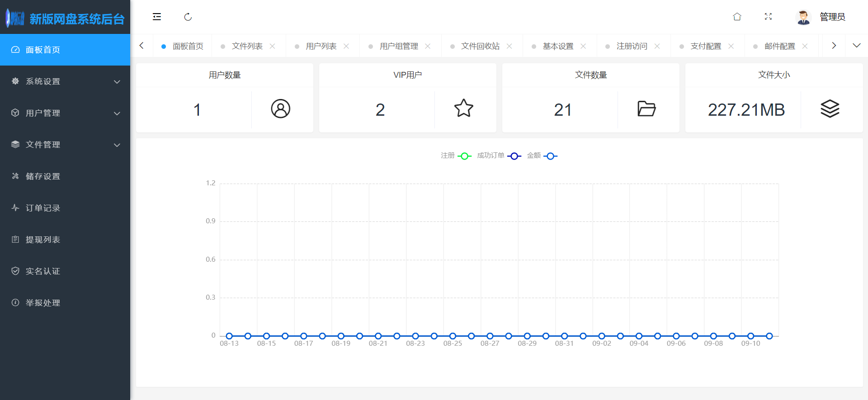
Task: Toggle the 成功订单 series in chart legend
Action: coord(499,155)
